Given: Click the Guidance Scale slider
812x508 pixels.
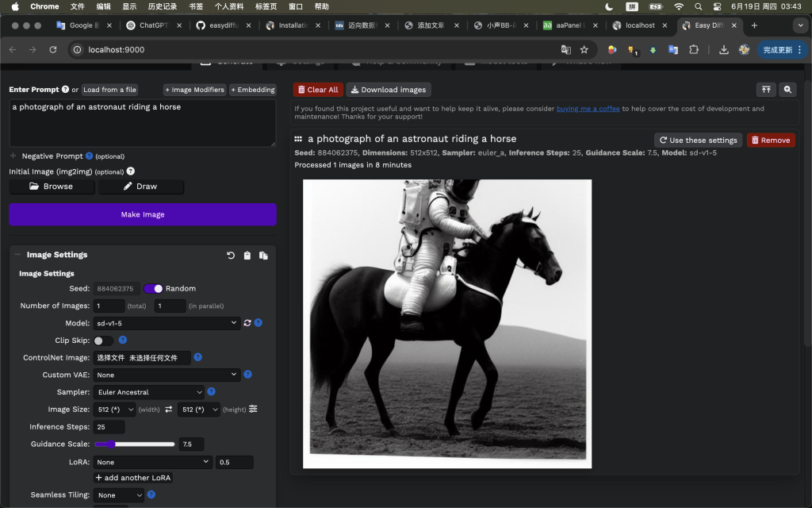Looking at the screenshot, I should 135,444.
